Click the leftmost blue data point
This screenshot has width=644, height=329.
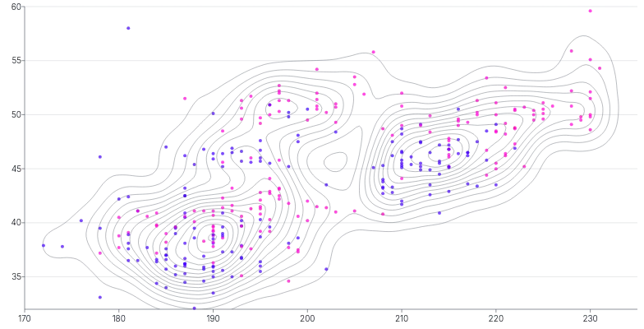pyautogui.click(x=44, y=246)
